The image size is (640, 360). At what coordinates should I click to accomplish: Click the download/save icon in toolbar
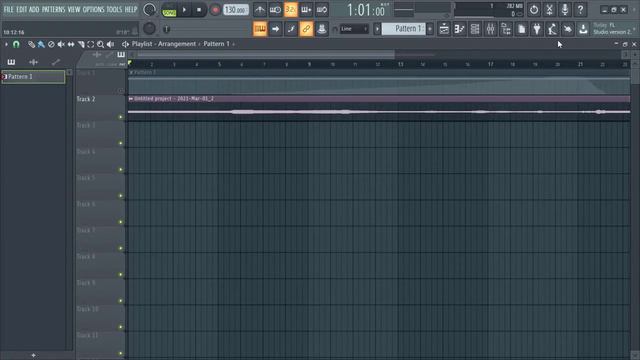pyautogui.click(x=583, y=29)
